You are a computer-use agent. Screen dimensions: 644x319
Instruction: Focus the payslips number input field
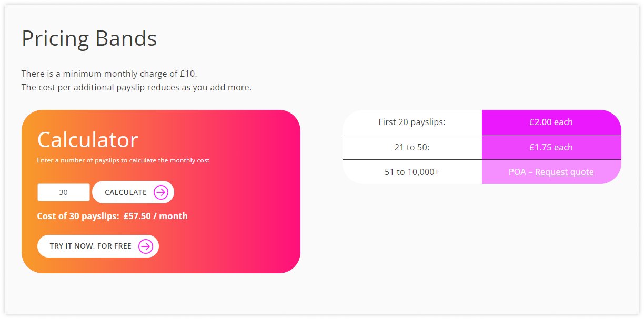[x=64, y=192]
